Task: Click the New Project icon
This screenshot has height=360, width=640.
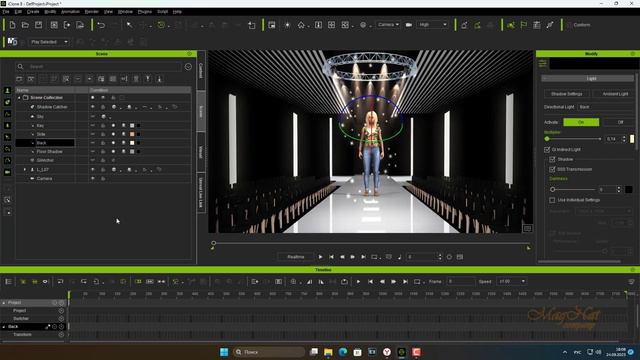Action: click(13, 25)
